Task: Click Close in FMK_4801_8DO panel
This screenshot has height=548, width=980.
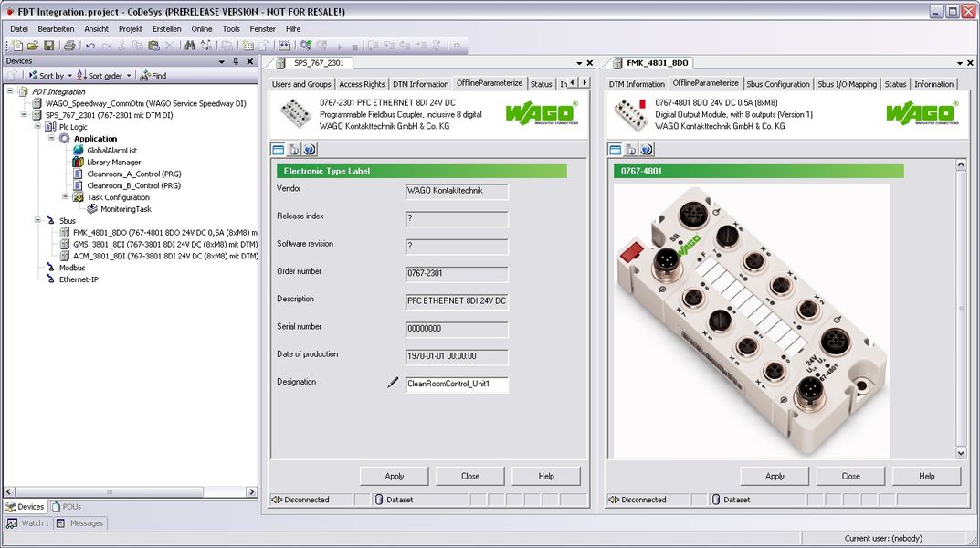Action: pos(850,476)
